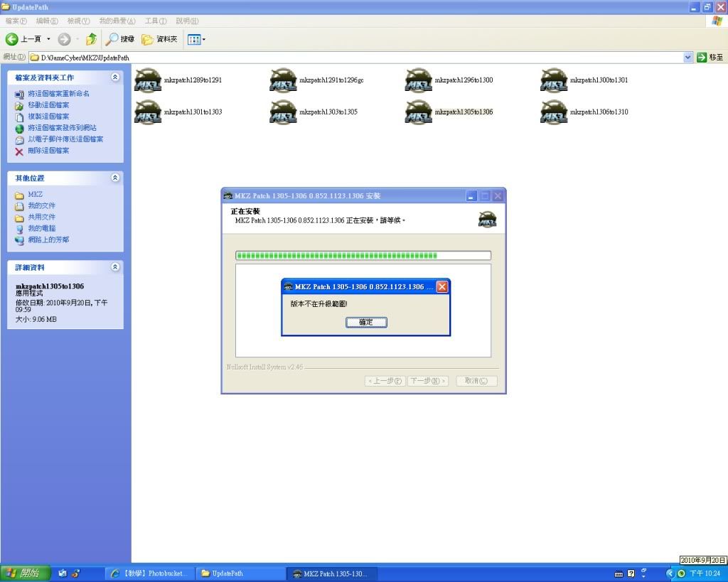Click the clock showing 下午 10:24
Screen dimensions: 728x582
click(705, 573)
